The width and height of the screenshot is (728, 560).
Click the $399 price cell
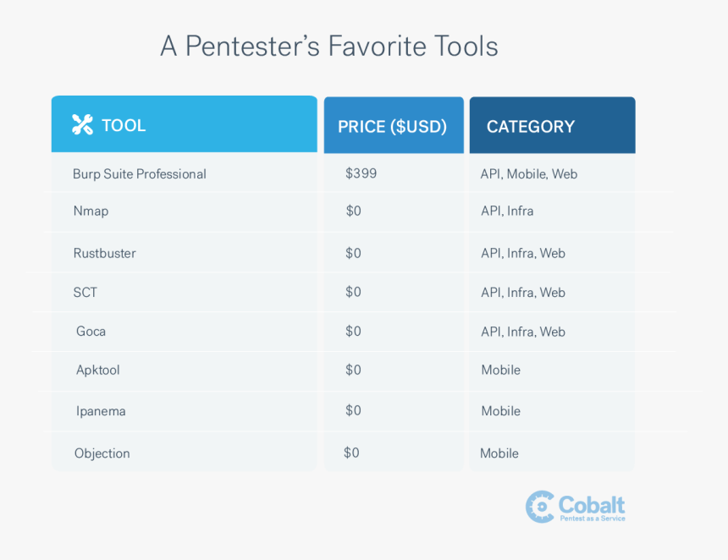[x=361, y=173]
